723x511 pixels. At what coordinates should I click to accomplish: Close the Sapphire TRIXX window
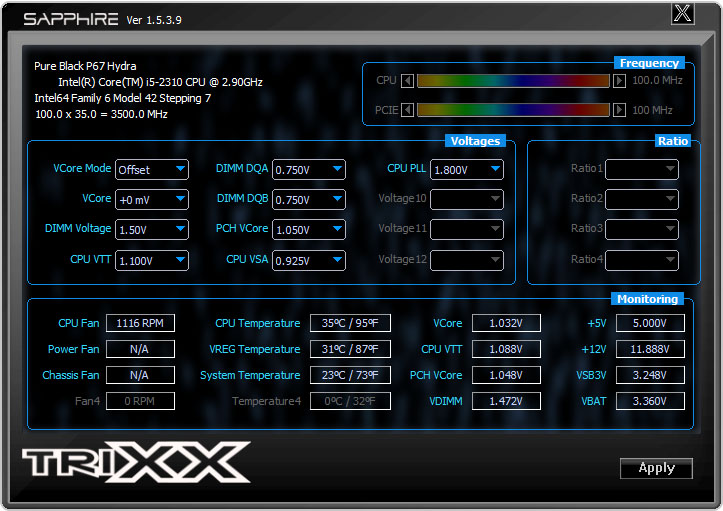click(x=682, y=13)
